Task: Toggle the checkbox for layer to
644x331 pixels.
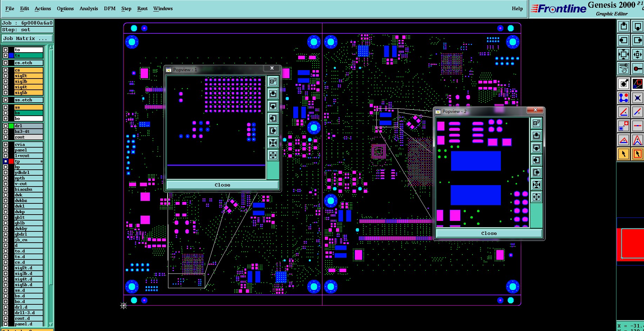Action: click(x=6, y=50)
